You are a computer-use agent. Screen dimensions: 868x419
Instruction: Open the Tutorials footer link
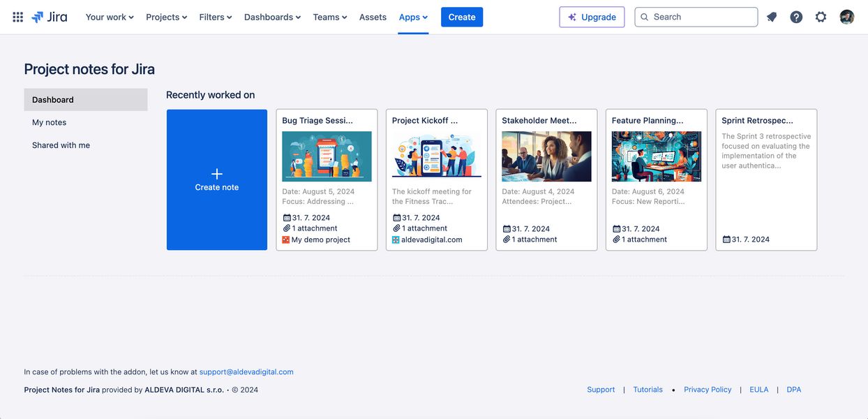pyautogui.click(x=648, y=390)
